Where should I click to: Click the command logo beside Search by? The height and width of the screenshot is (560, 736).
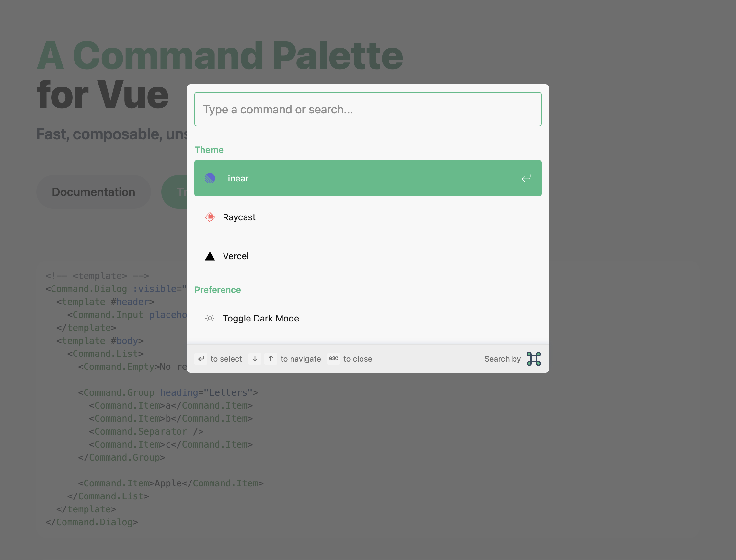tap(534, 359)
